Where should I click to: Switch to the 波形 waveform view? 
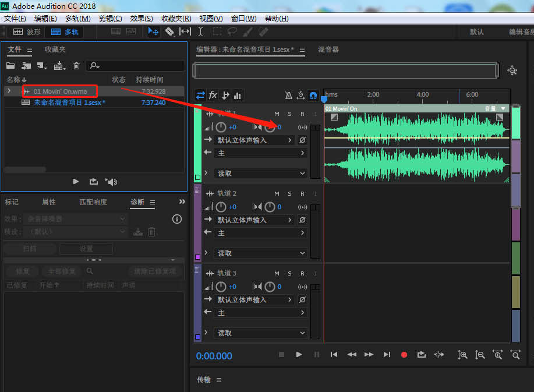(27, 32)
